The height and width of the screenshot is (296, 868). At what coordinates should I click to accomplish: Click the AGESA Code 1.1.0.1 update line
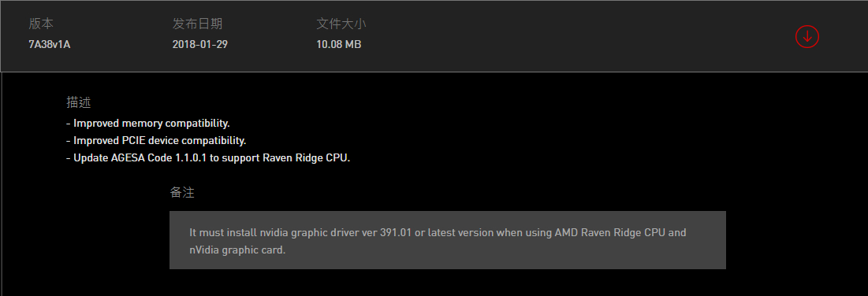pyautogui.click(x=208, y=158)
